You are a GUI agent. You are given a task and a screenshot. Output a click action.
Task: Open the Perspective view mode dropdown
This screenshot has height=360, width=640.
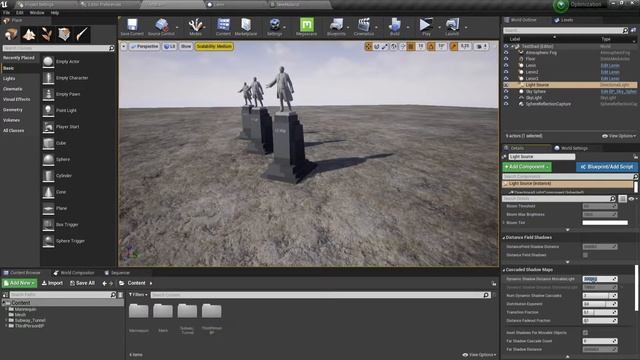144,47
